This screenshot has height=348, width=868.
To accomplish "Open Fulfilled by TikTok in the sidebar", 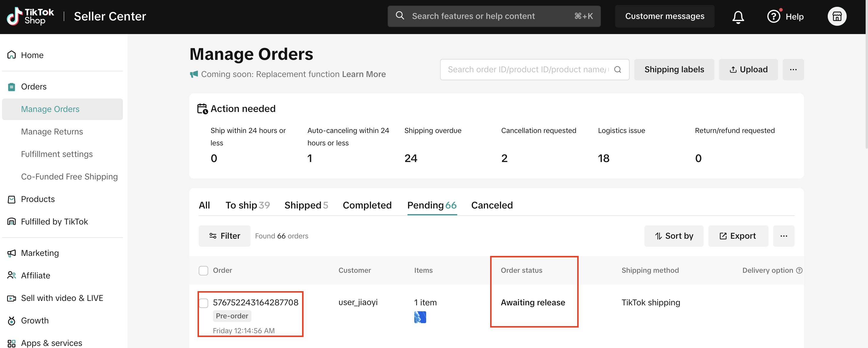I will pos(54,221).
